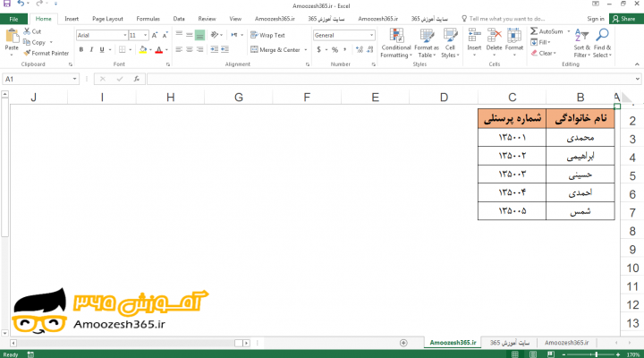This screenshot has width=644, height=358.
Task: Apply percent style
Action: pyautogui.click(x=335, y=50)
